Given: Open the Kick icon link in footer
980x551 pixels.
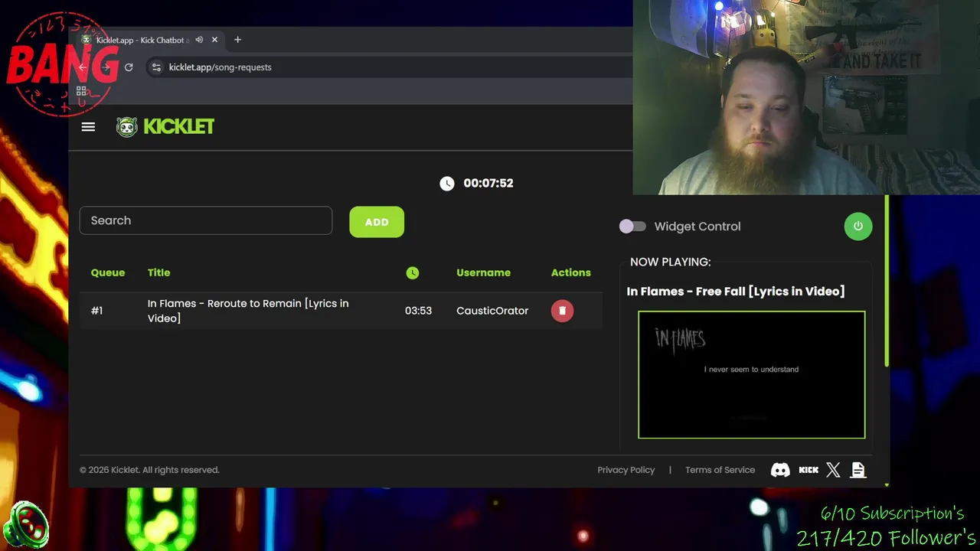Looking at the screenshot, I should tap(808, 470).
